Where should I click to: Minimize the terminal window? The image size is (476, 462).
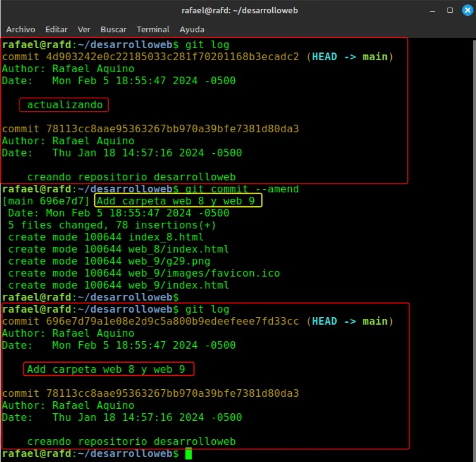click(x=432, y=11)
